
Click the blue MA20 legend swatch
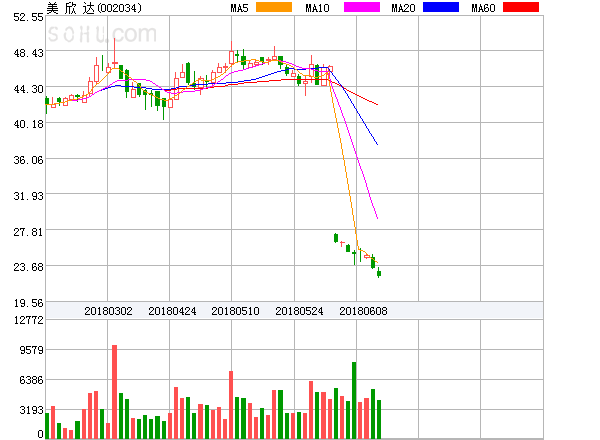pos(441,7)
